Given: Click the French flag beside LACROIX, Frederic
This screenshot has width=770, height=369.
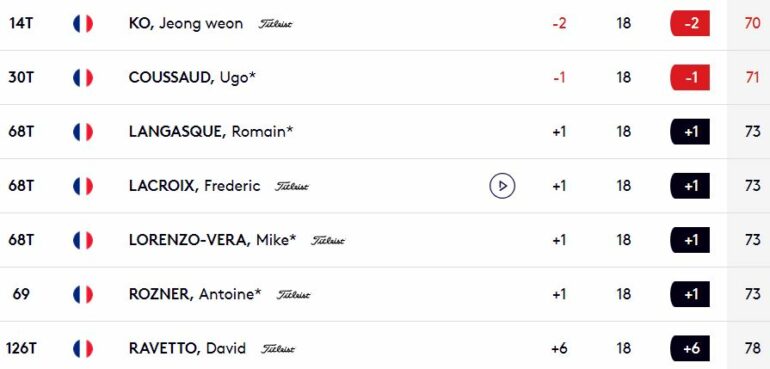Looking at the screenshot, I should click(x=83, y=186).
